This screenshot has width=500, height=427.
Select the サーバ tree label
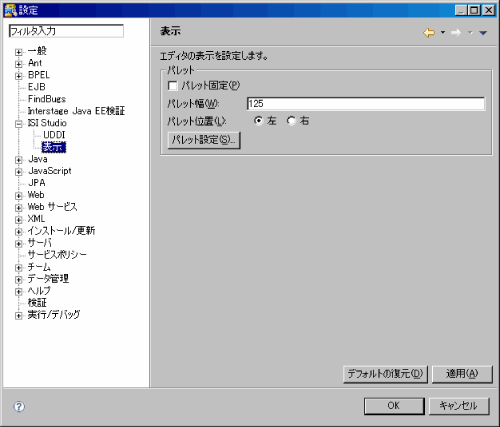[x=39, y=243]
